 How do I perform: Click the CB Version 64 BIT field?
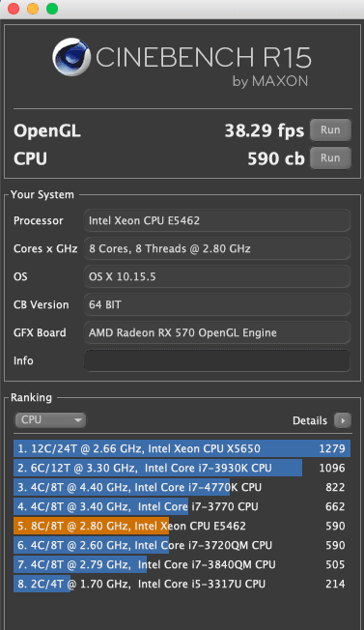click(216, 304)
